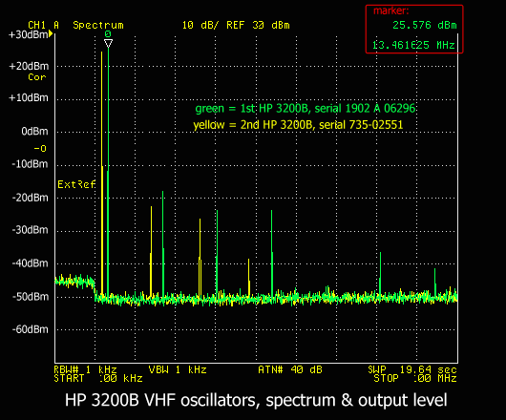
Task: Click the '-20dBm' axis label
Action: click(x=30, y=198)
